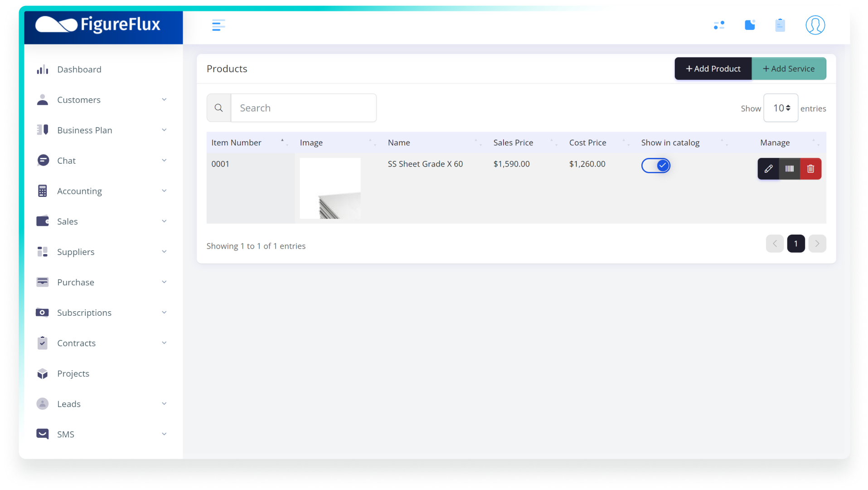Click the Add Service button

click(x=789, y=69)
